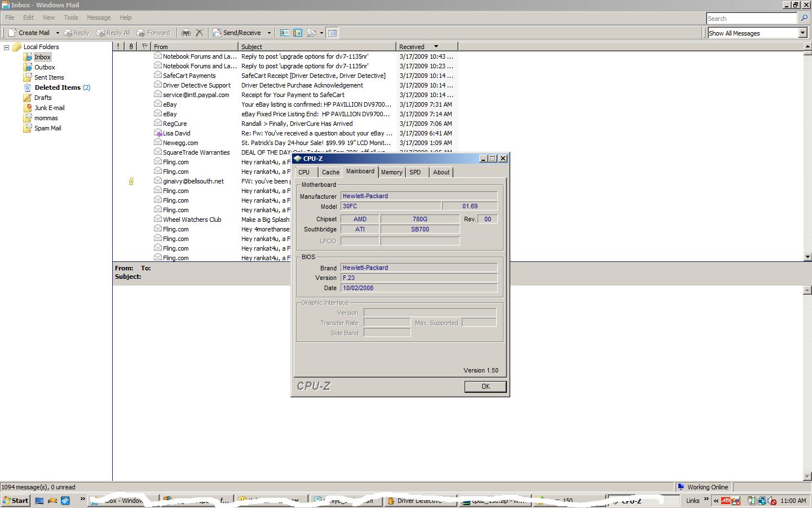812x508 pixels.
Task: Expand the Links toolbar chevron
Action: 706,499
